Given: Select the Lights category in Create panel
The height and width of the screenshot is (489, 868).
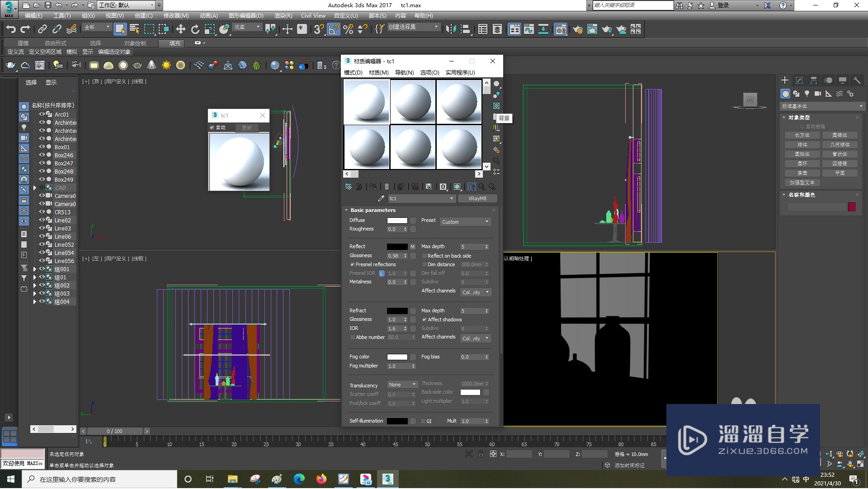Looking at the screenshot, I should (x=807, y=94).
